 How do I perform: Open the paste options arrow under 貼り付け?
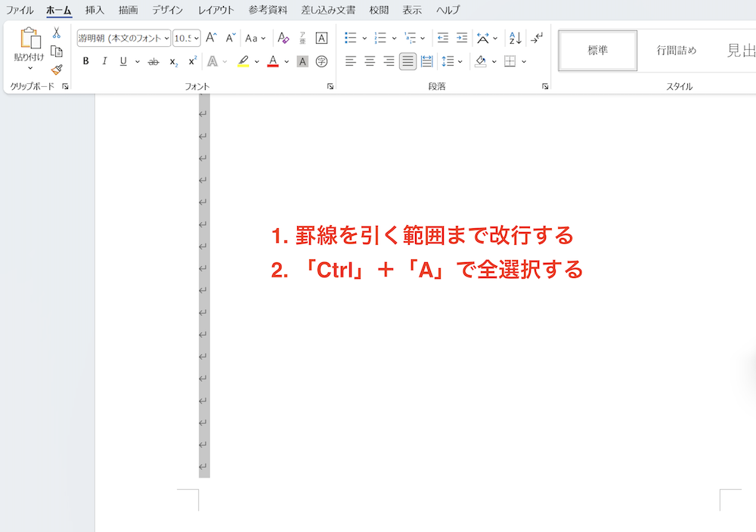30,69
